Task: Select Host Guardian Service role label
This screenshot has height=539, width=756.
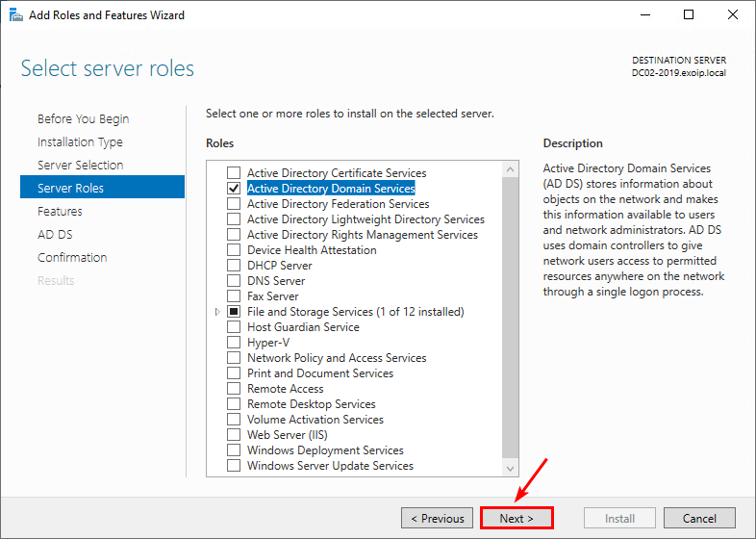Action: [303, 327]
